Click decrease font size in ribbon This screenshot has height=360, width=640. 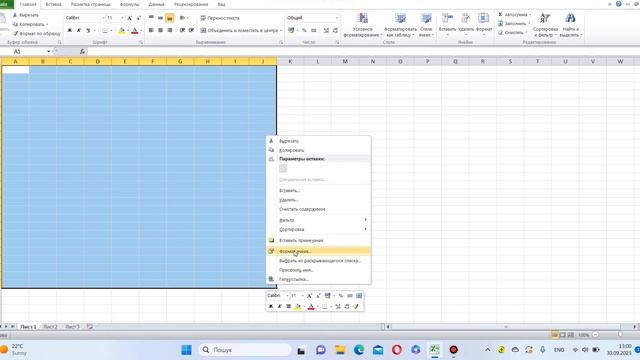pyautogui.click(x=138, y=18)
